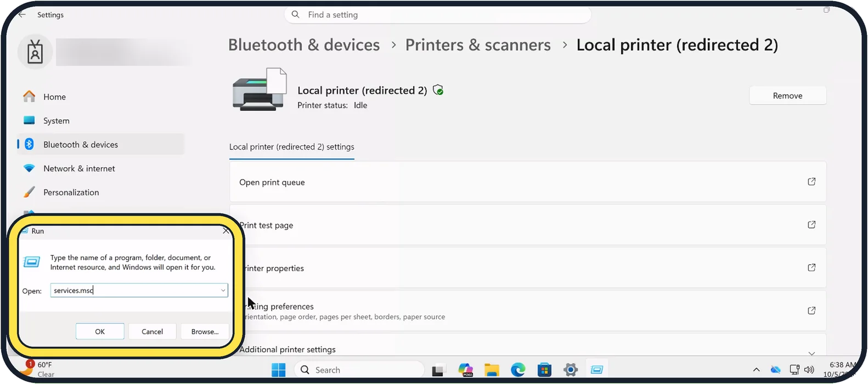The height and width of the screenshot is (384, 868).
Task: Click the green shield icon beside printer name
Action: click(438, 90)
